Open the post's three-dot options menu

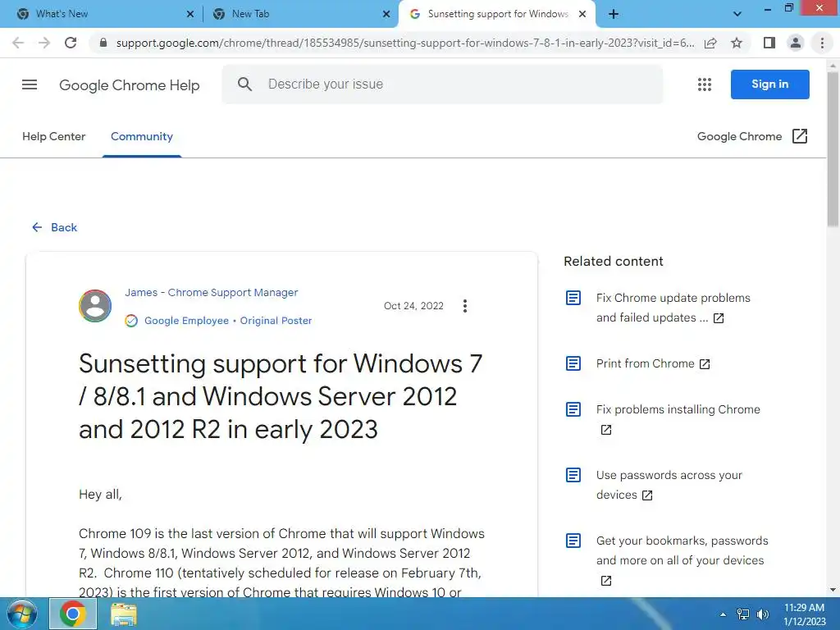465,306
